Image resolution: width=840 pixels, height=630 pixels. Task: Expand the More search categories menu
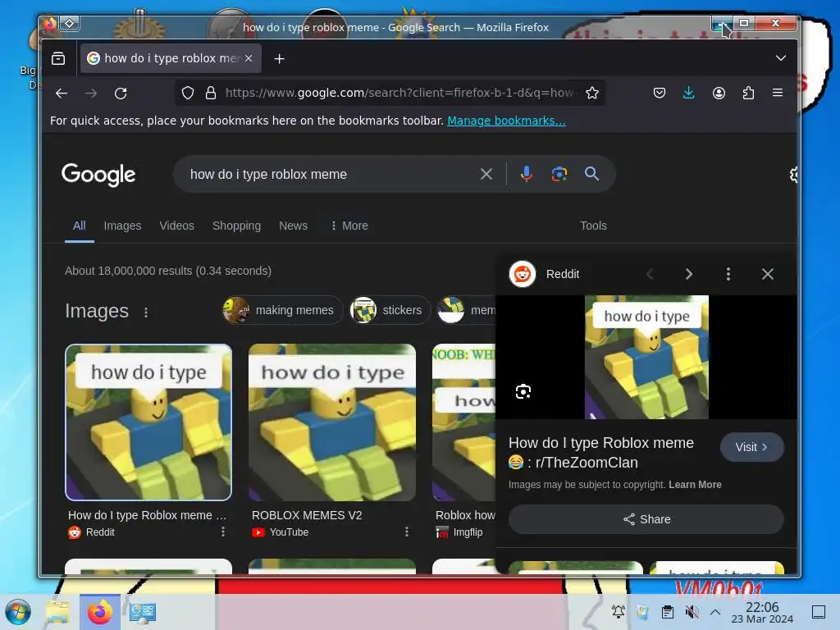click(x=349, y=226)
